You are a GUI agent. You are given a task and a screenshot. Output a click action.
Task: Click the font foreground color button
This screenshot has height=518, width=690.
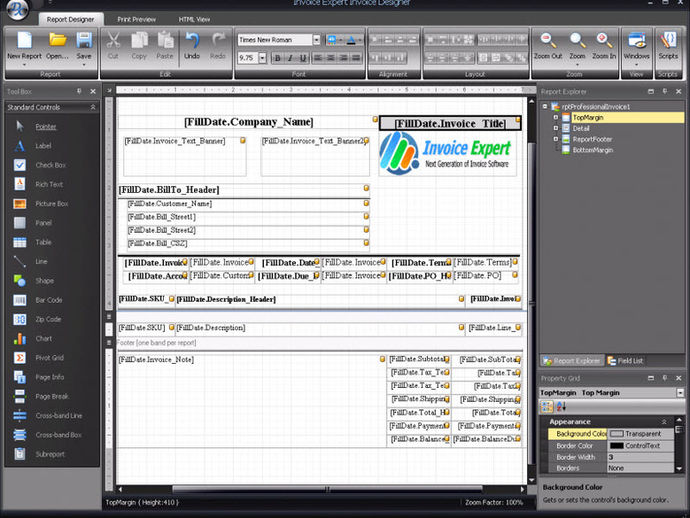(x=351, y=40)
